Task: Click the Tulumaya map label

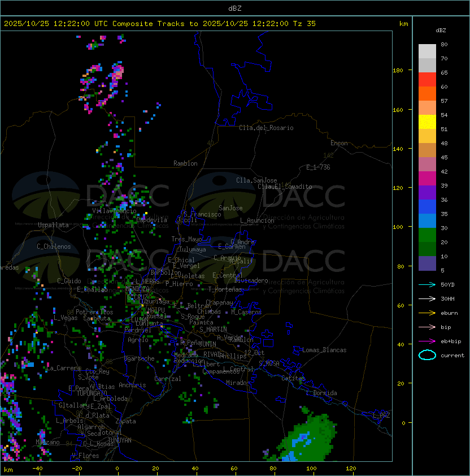Action: click(193, 249)
